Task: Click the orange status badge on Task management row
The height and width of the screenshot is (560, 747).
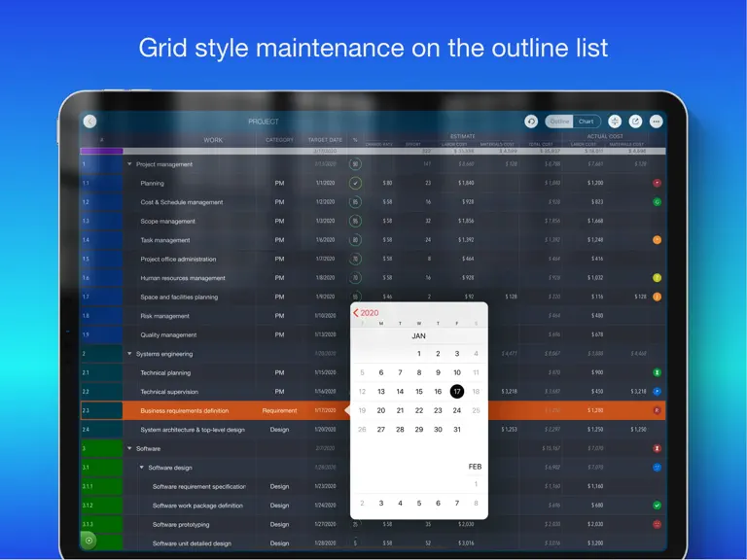Action: point(657,240)
